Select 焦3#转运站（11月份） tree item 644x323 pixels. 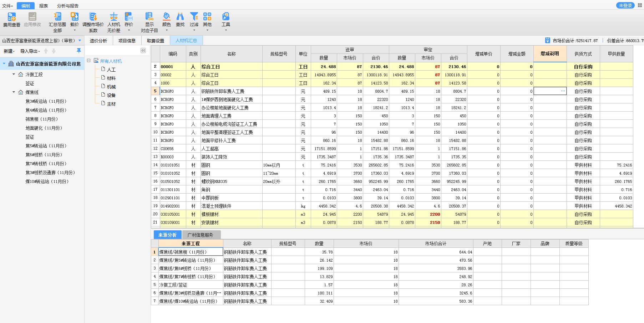pos(46,101)
